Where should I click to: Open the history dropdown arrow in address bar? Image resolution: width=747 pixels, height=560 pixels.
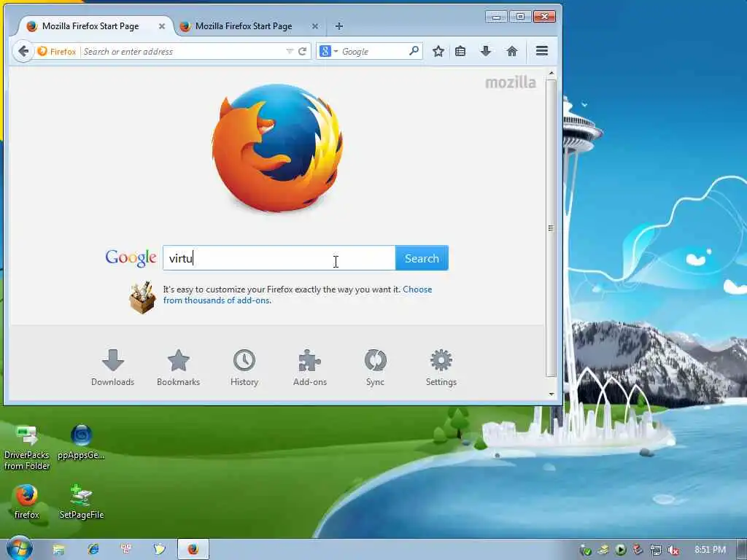click(289, 52)
